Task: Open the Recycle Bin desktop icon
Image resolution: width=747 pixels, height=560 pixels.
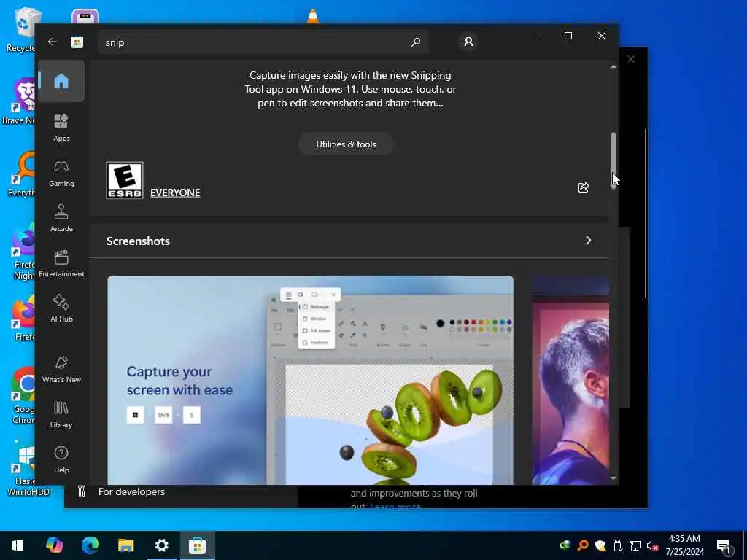Action: [x=21, y=28]
